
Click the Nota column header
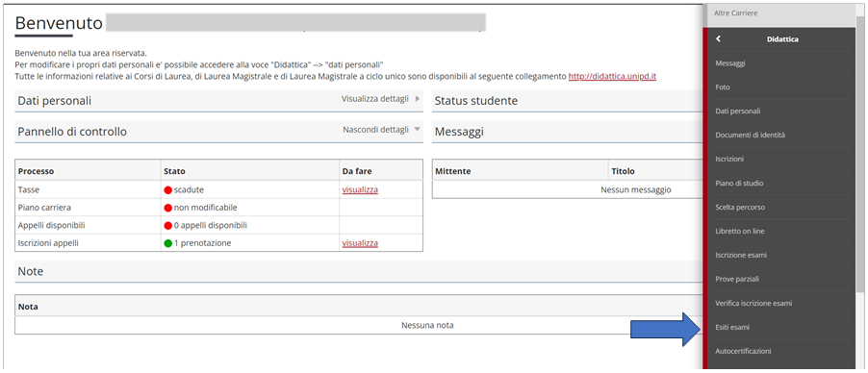coord(359,306)
